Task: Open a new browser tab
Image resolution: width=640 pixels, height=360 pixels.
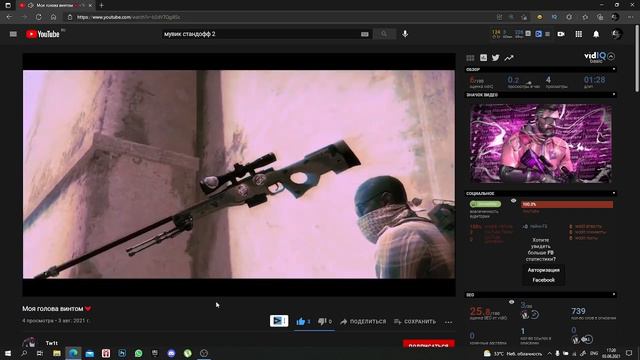Action: [x=101, y=5]
